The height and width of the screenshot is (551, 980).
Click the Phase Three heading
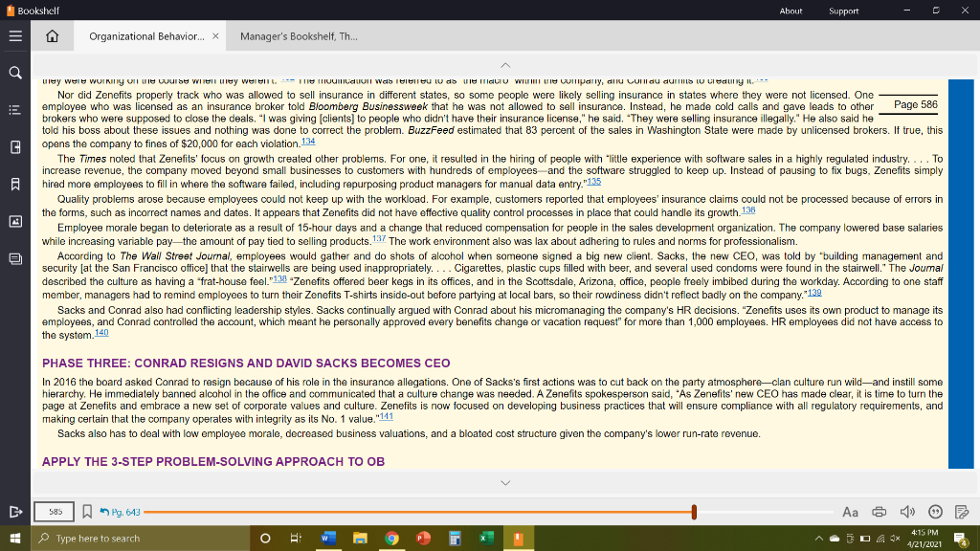[x=246, y=364]
